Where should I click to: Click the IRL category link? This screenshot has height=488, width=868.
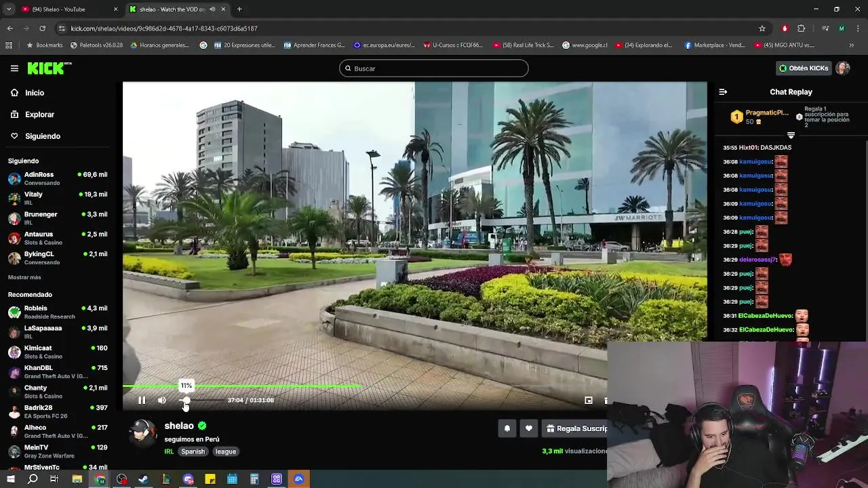[169, 451]
